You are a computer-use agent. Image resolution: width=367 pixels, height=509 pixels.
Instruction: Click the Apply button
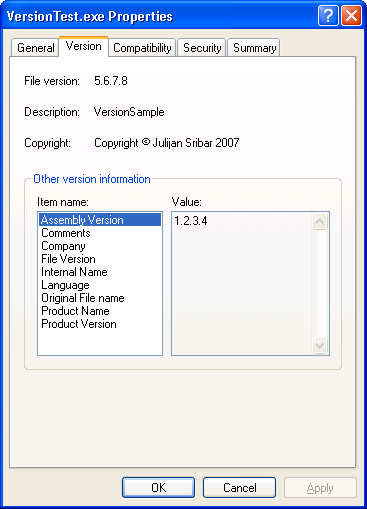[x=320, y=488]
